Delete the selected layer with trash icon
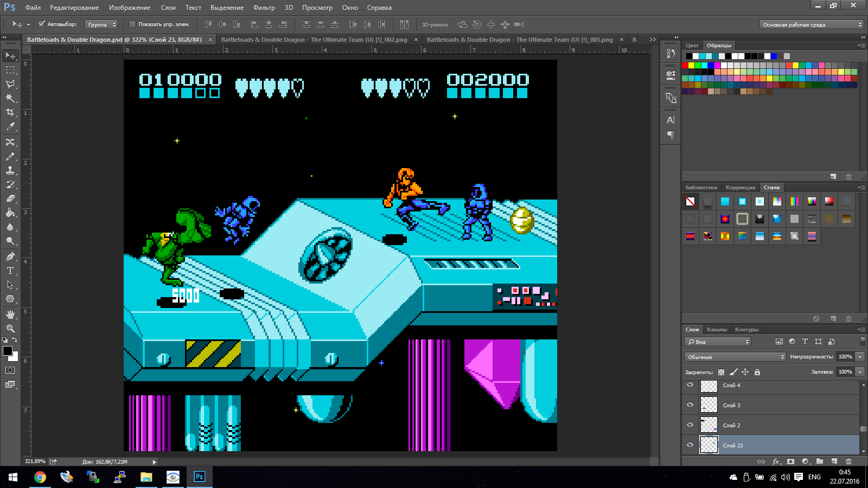The width and height of the screenshot is (868, 488). click(x=849, y=461)
